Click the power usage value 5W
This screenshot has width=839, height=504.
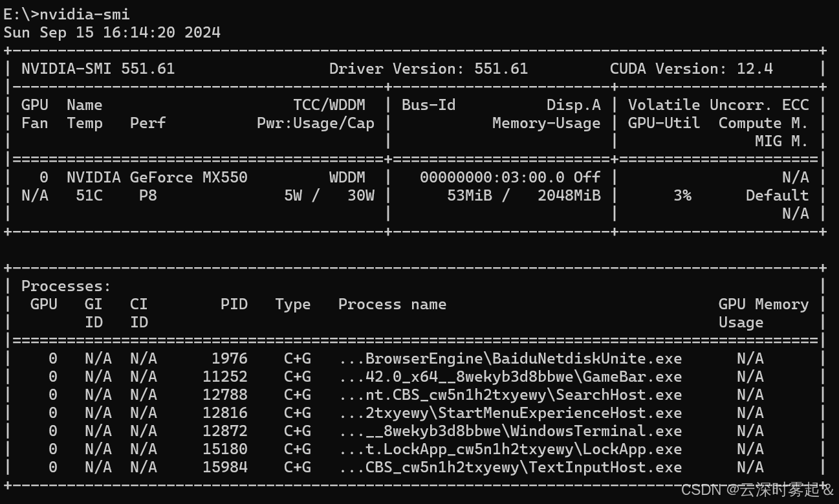tap(293, 195)
